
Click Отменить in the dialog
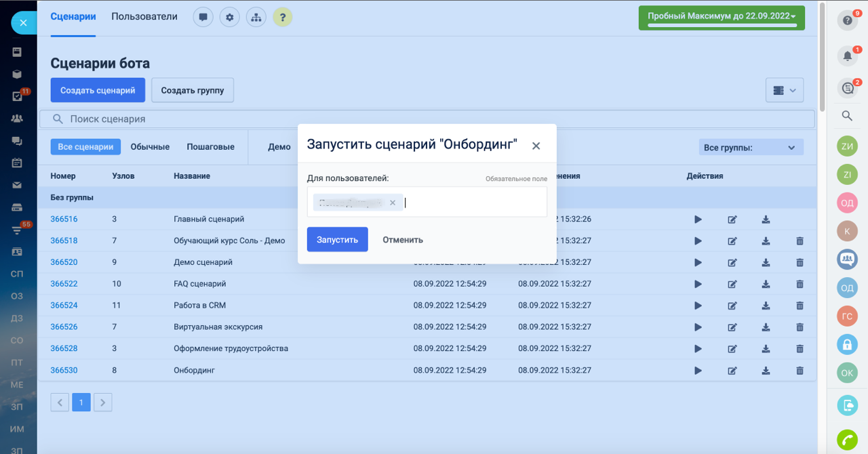(x=403, y=240)
